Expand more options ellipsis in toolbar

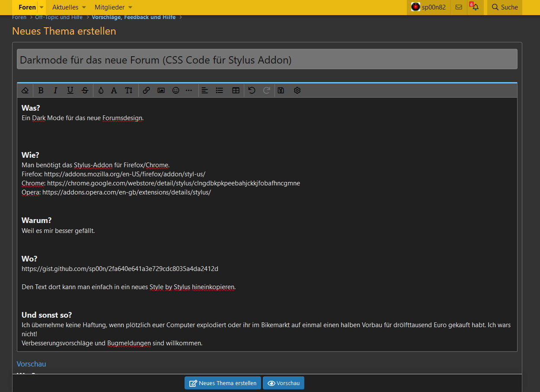[x=189, y=90]
